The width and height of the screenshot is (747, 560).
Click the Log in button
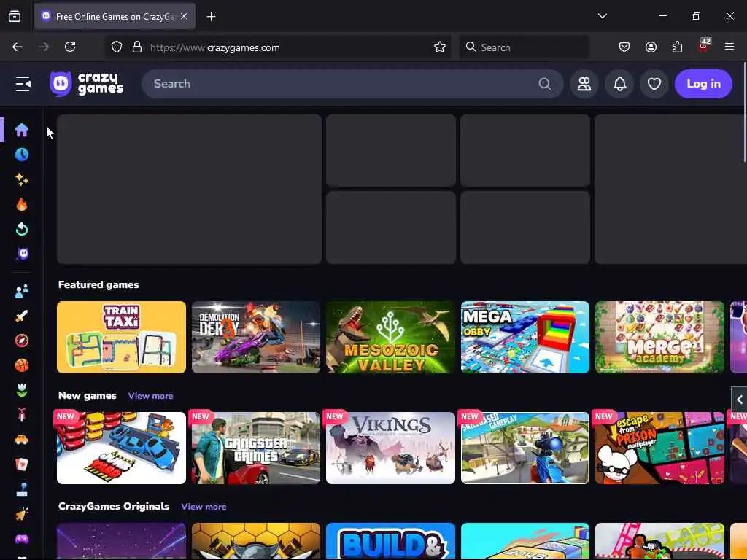pyautogui.click(x=703, y=84)
